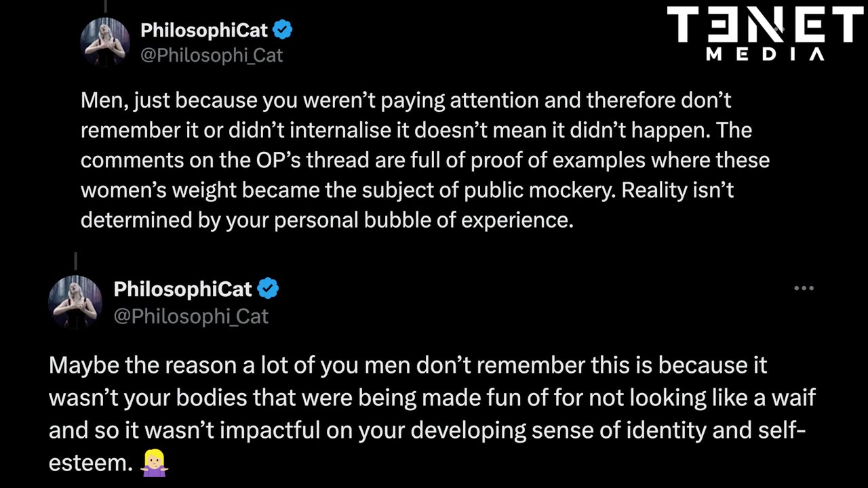Image resolution: width=868 pixels, height=488 pixels.
Task: Click the word "esteem." beside the emoji
Action: (x=90, y=463)
